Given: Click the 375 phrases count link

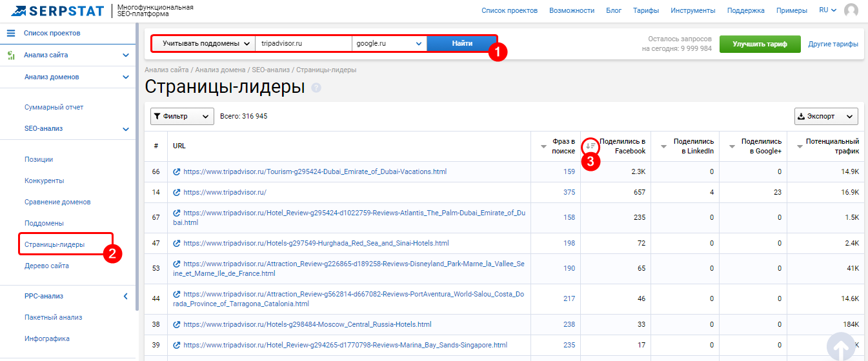Looking at the screenshot, I should 569,193.
